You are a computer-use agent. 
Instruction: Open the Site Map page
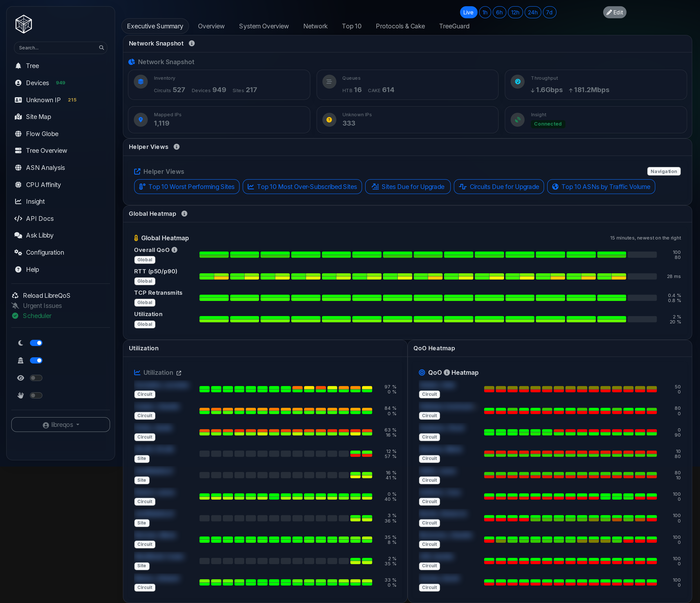tap(38, 117)
